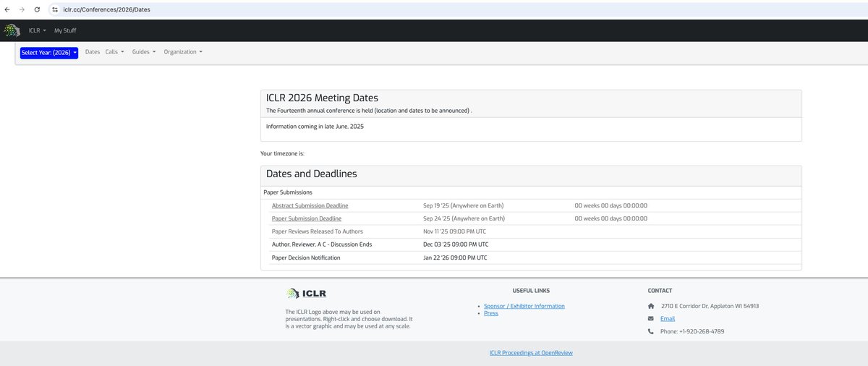Screen dimensions: 868x366
Task: Click 'Jan 22 '26 09:00 PM UTC' date
Action: coord(455,258)
